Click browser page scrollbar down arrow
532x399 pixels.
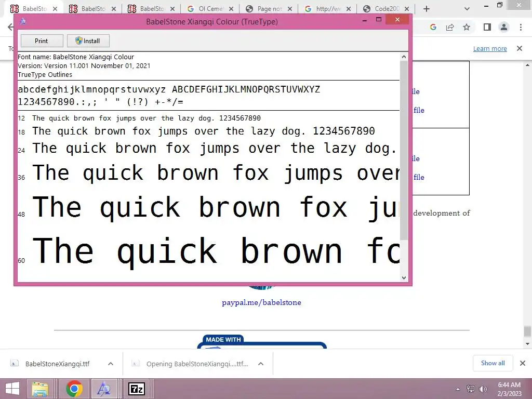[x=528, y=344]
